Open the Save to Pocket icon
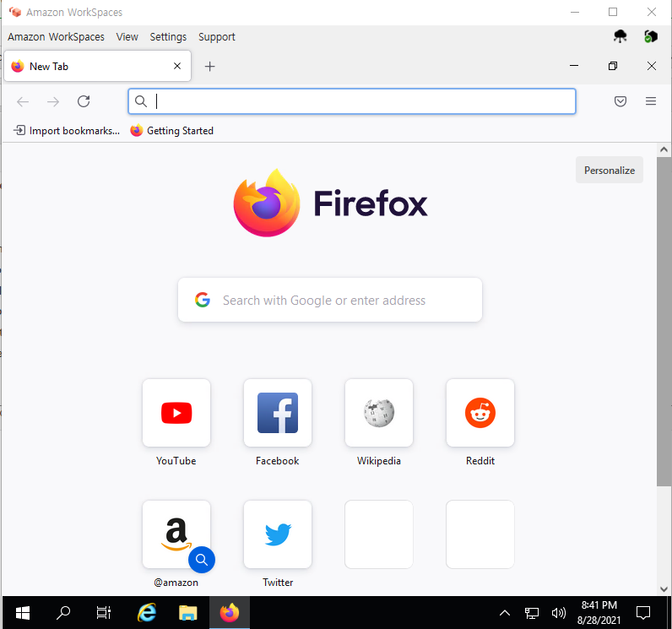Screen dimensions: 672x629 621,101
